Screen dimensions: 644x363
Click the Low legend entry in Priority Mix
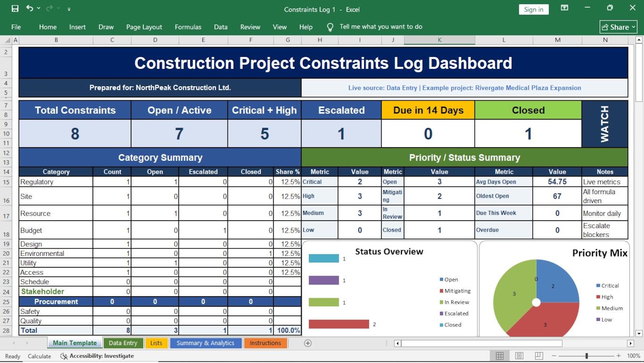click(x=604, y=320)
